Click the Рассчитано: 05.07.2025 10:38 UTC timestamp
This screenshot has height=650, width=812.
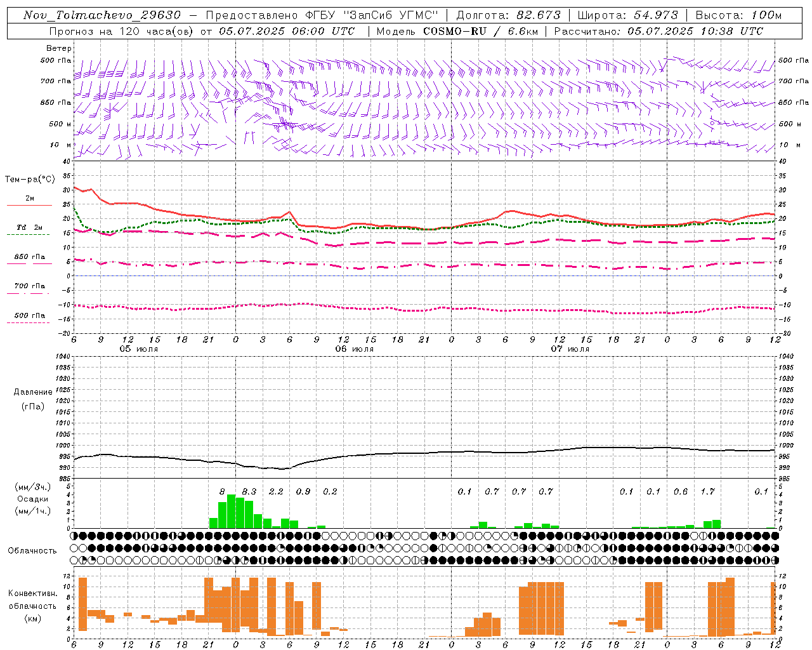(x=658, y=31)
